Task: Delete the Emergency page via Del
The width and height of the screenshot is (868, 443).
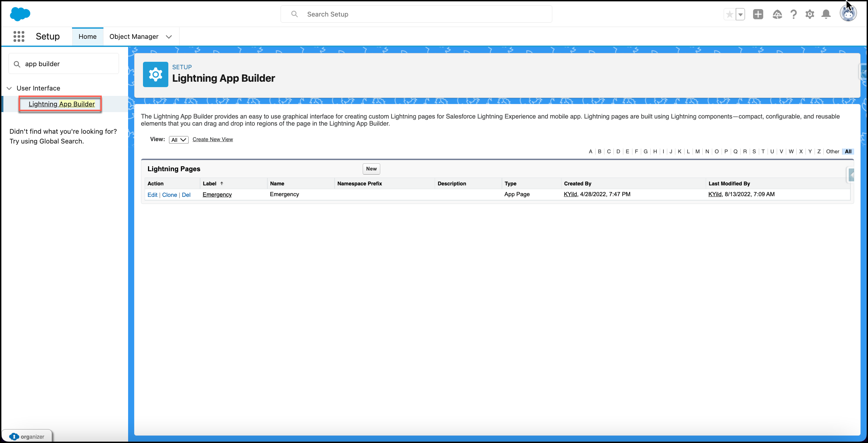Action: [186, 195]
